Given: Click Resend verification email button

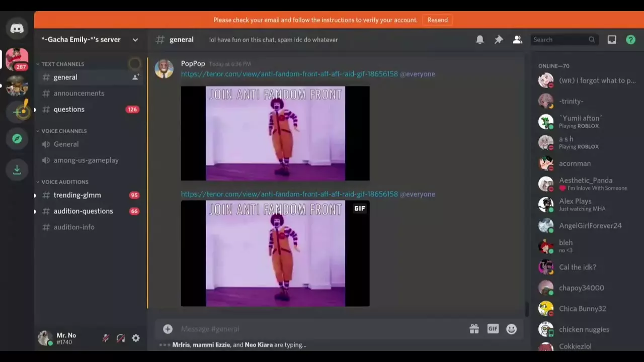Looking at the screenshot, I should pyautogui.click(x=437, y=20).
